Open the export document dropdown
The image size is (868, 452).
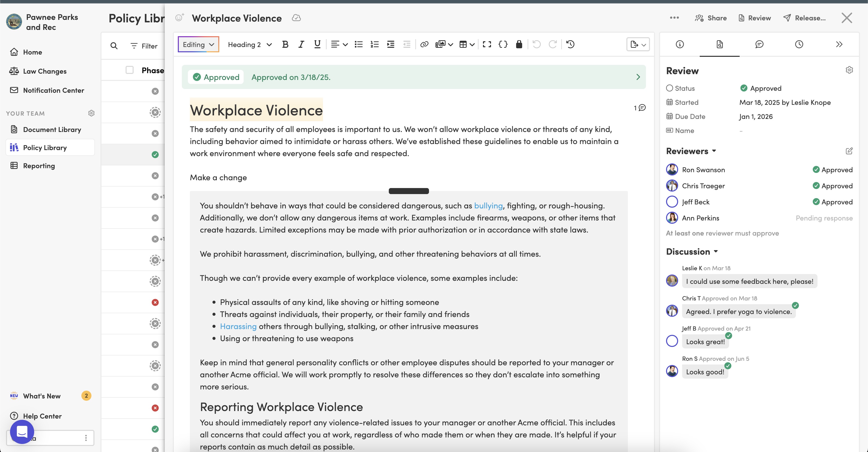[x=638, y=44]
